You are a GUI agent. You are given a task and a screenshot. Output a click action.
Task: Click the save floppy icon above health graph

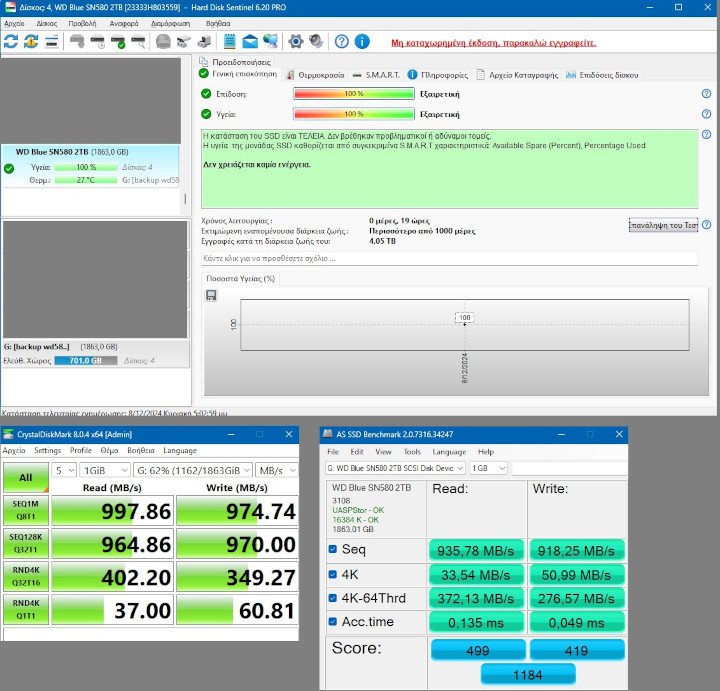pos(211,295)
